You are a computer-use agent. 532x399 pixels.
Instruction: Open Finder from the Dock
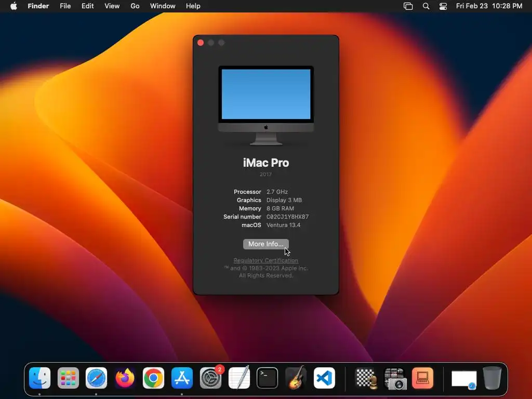tap(39, 378)
